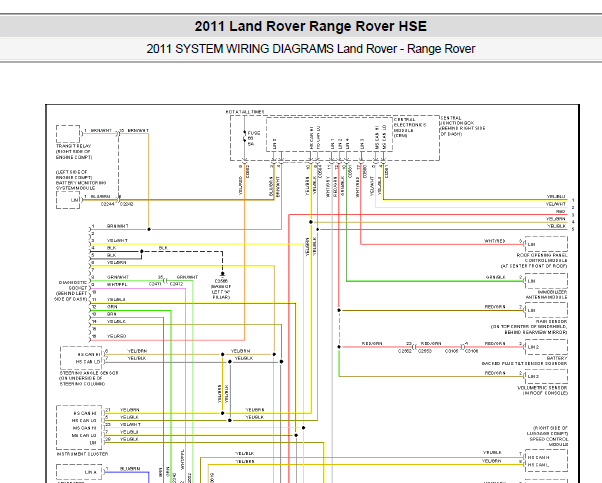Click the 'TRANSIT RELAY' component label
Image resolution: width=602 pixels, height=483 pixels.
click(x=73, y=146)
